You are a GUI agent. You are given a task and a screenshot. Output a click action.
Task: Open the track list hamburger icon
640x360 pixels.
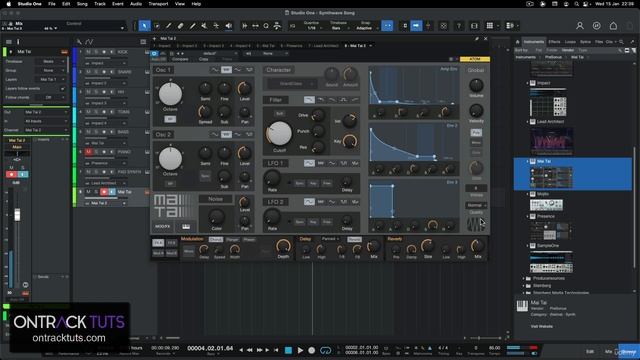coord(9,42)
